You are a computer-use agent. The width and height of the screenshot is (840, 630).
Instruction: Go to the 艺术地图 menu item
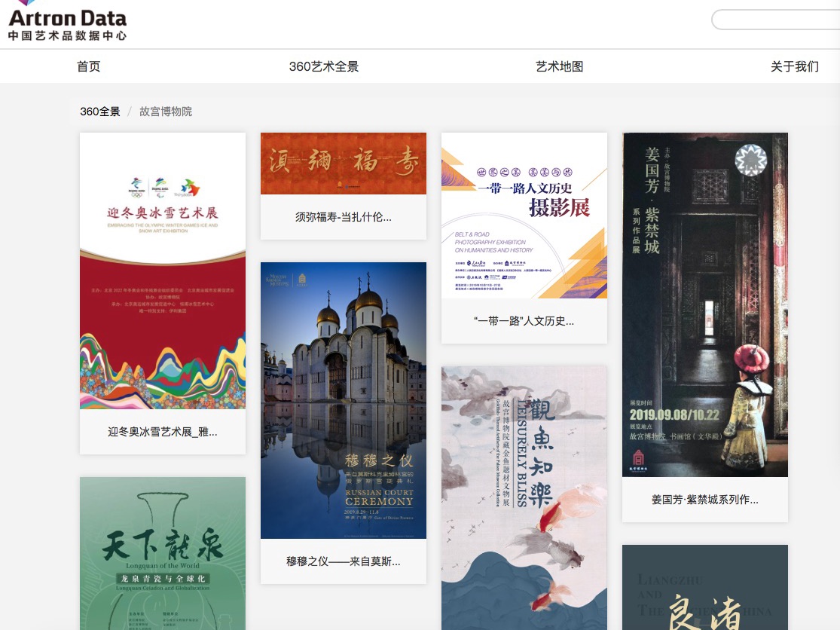pos(559,66)
